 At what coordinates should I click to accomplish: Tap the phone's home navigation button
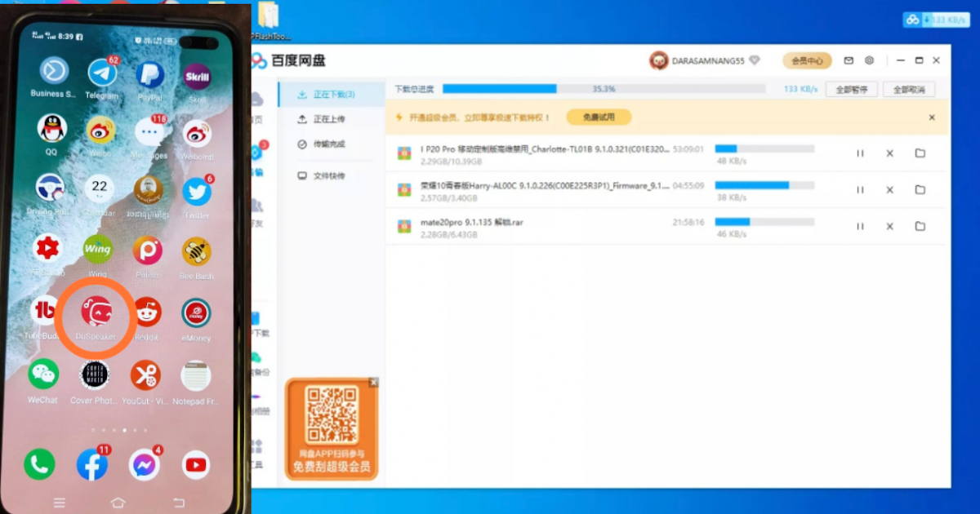pyautogui.click(x=118, y=502)
